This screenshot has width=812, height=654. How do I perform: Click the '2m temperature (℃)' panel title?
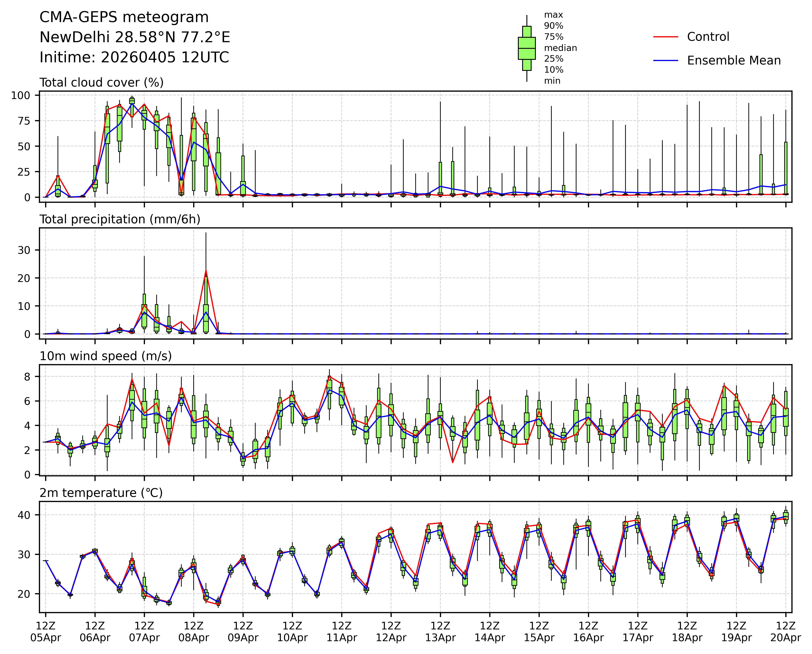[x=101, y=493]
